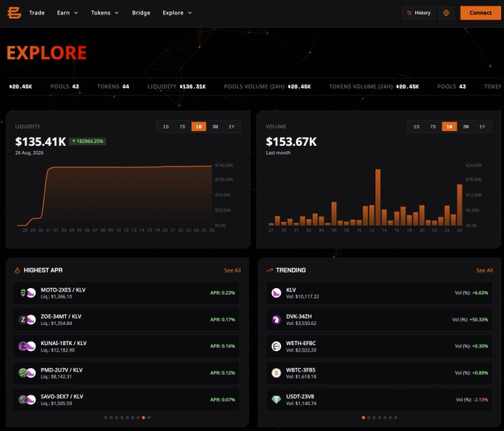504x431 pixels.
Task: Open trending token WBTC-3FB5
Action: point(379,373)
